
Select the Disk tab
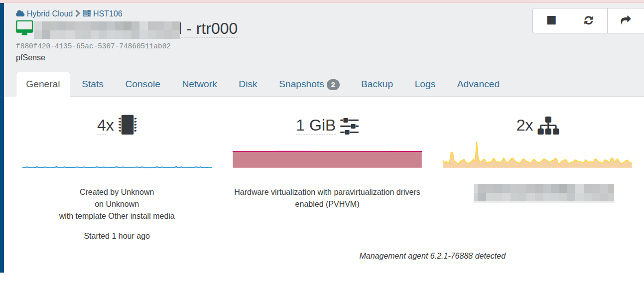tap(248, 84)
